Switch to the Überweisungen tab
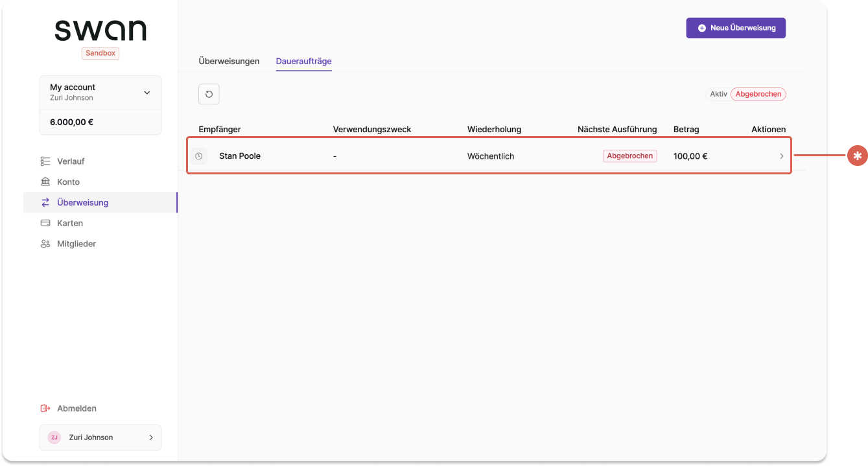The height and width of the screenshot is (466, 868). [x=229, y=62]
